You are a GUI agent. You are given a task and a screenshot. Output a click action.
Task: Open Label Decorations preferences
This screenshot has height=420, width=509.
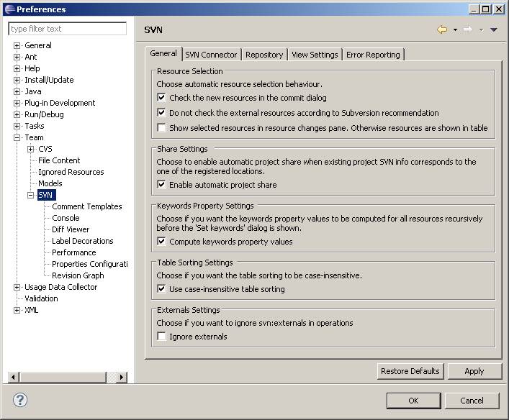click(x=83, y=241)
